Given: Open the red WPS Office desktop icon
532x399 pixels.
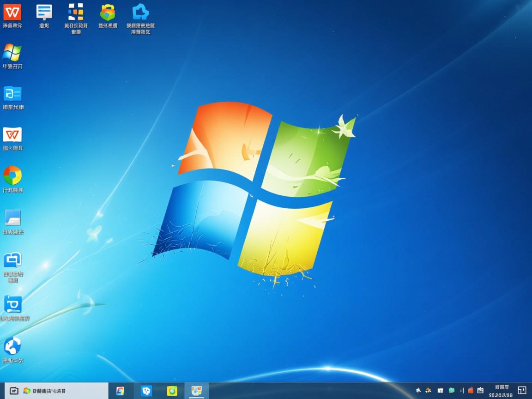Looking at the screenshot, I should tap(12, 12).
